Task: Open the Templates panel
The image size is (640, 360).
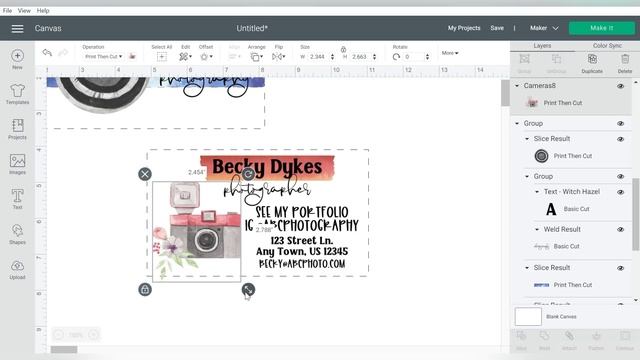Action: point(17,94)
